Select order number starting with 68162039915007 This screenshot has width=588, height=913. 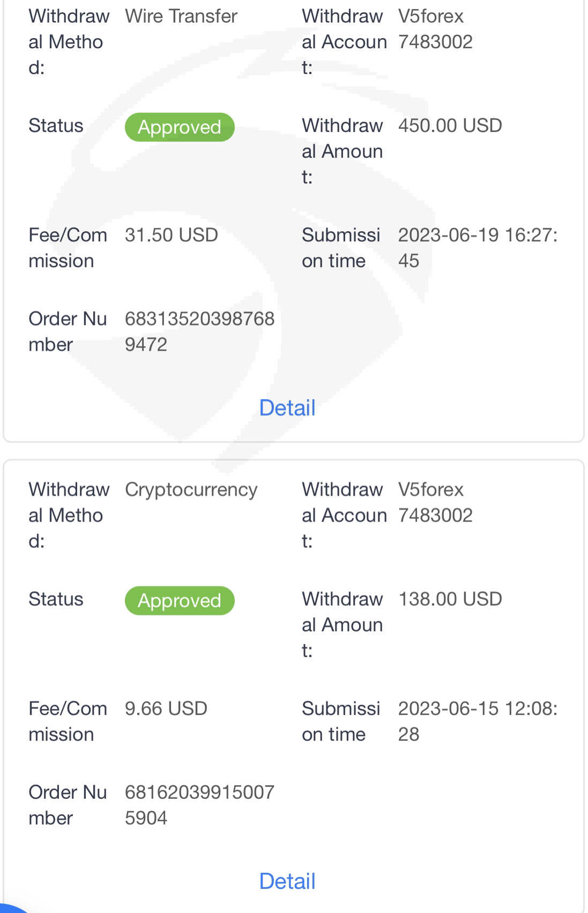coord(199,805)
